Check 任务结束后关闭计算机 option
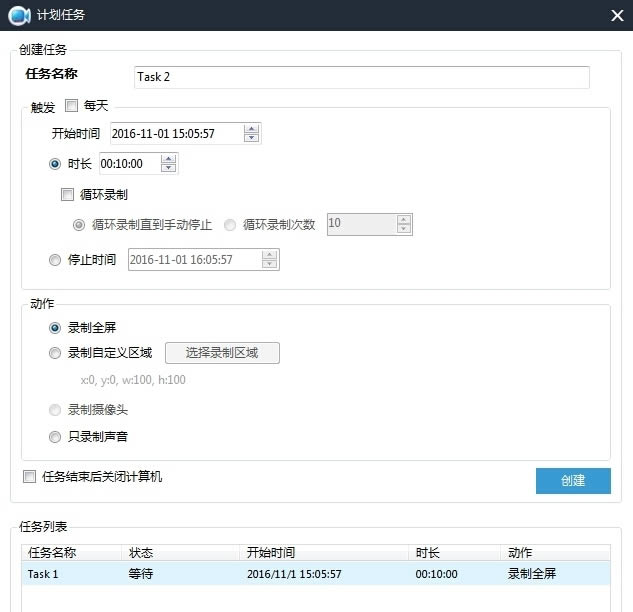 coord(29,476)
